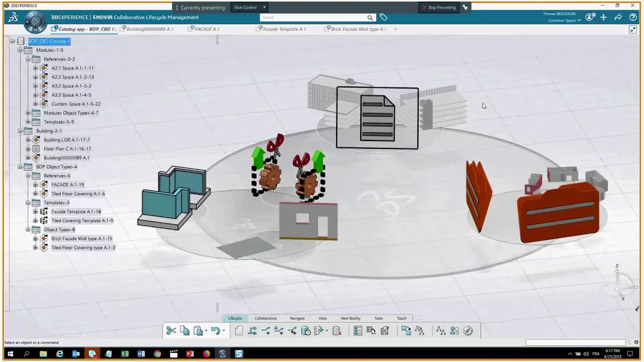Add a new tab with plus button

395,29
